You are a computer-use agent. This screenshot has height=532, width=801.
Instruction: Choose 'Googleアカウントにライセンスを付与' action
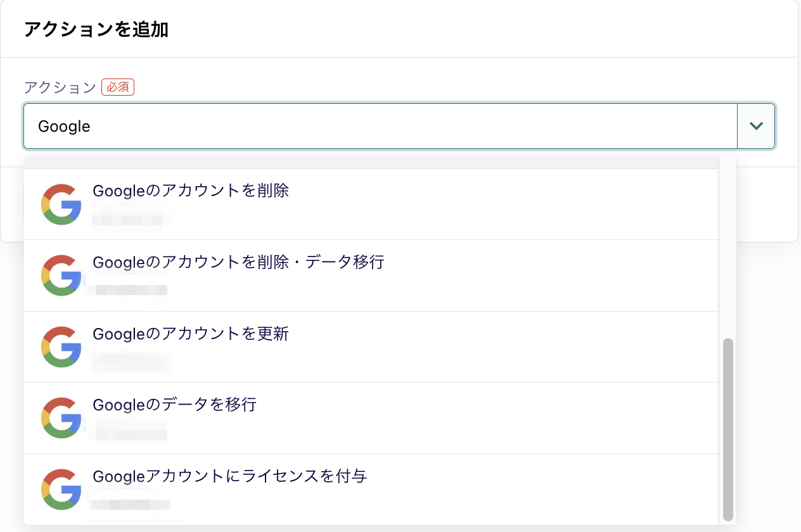[230, 476]
